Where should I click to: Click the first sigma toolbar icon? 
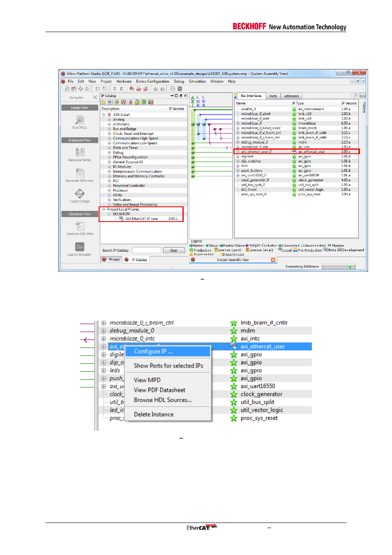tap(115, 88)
